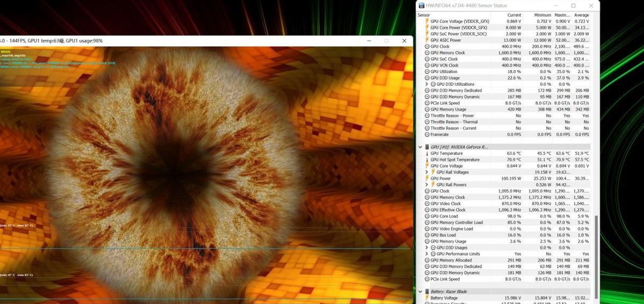Select the Battery Voltage current value 15.986 V
Viewport: 644px width, 304px height.
514,298
